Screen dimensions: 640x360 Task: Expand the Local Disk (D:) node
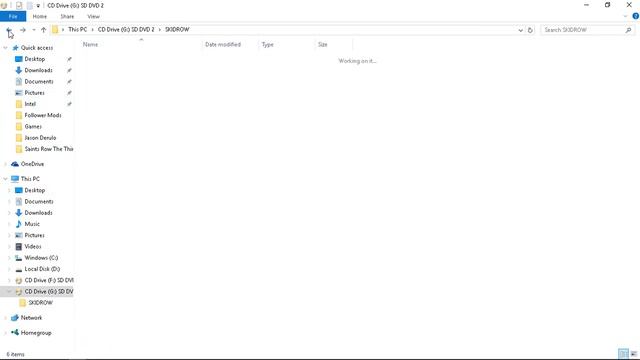pyautogui.click(x=9, y=269)
